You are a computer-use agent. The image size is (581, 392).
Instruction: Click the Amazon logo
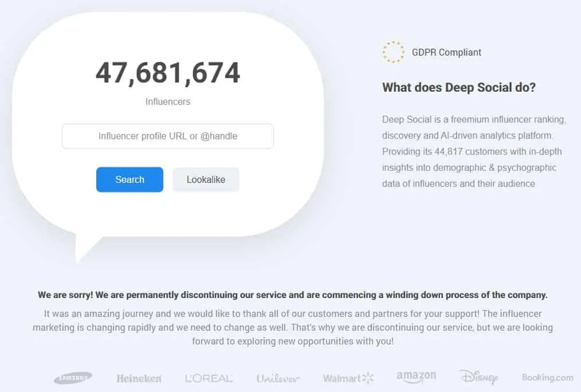(x=416, y=377)
